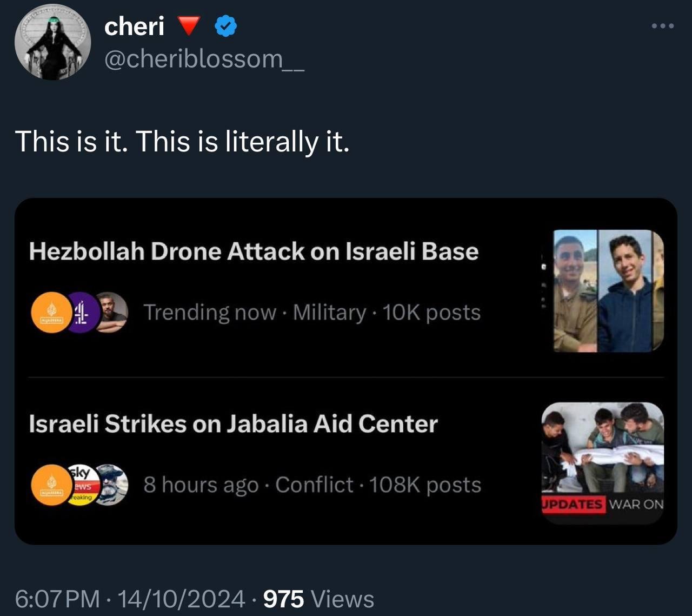Click the Sky News breaking avatar

82,485
